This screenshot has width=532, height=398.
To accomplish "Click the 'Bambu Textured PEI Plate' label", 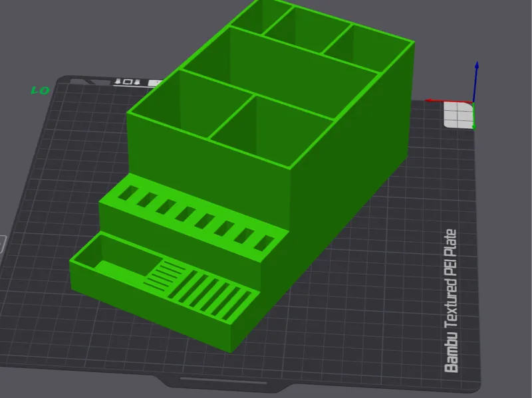I will (451, 301).
